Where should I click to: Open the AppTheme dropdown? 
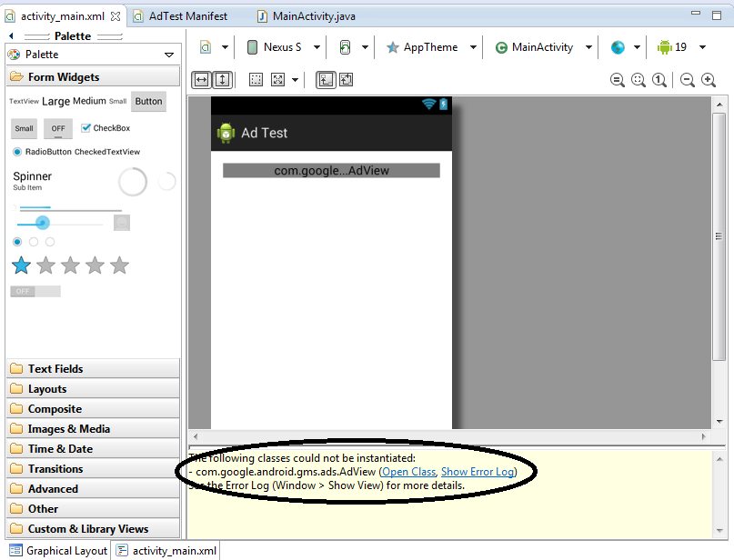tap(473, 47)
